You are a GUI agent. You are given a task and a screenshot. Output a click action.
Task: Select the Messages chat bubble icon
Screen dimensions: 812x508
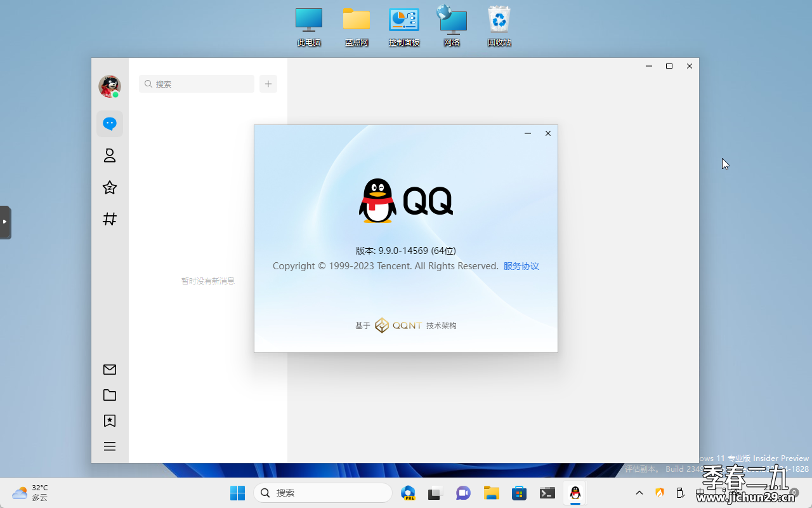[110, 124]
